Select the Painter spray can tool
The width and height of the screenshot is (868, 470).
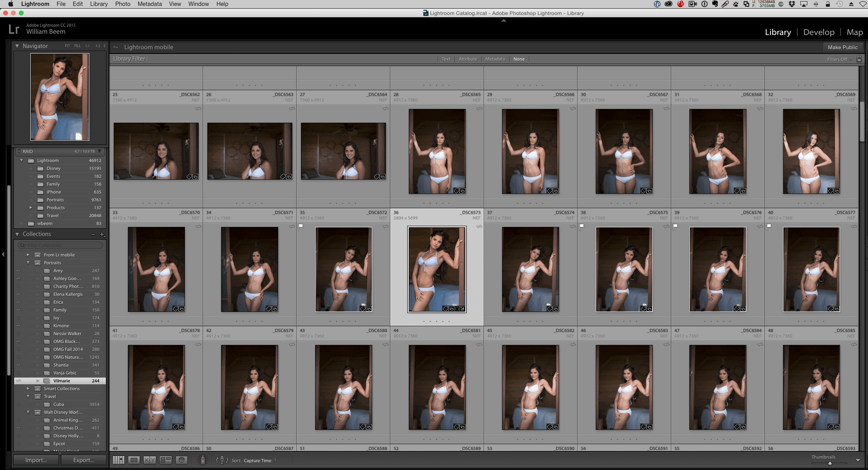pos(203,460)
